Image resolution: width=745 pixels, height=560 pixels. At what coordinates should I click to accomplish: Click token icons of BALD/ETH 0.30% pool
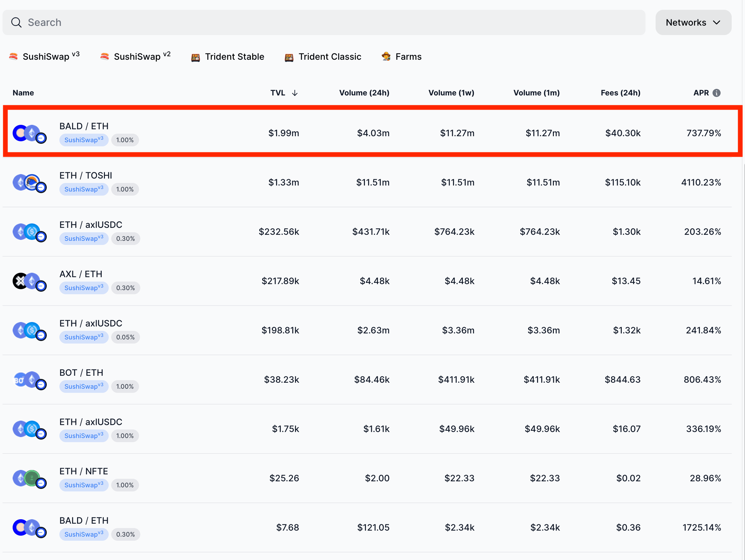[30, 528]
